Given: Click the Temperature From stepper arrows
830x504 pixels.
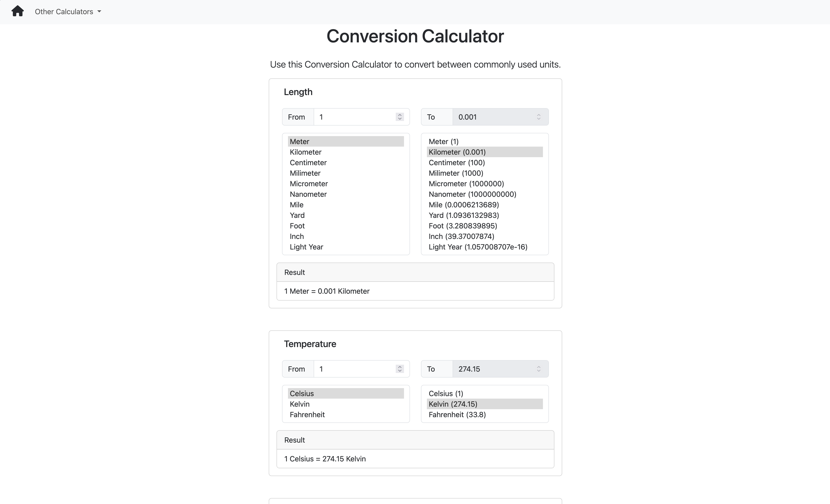Looking at the screenshot, I should [x=399, y=369].
